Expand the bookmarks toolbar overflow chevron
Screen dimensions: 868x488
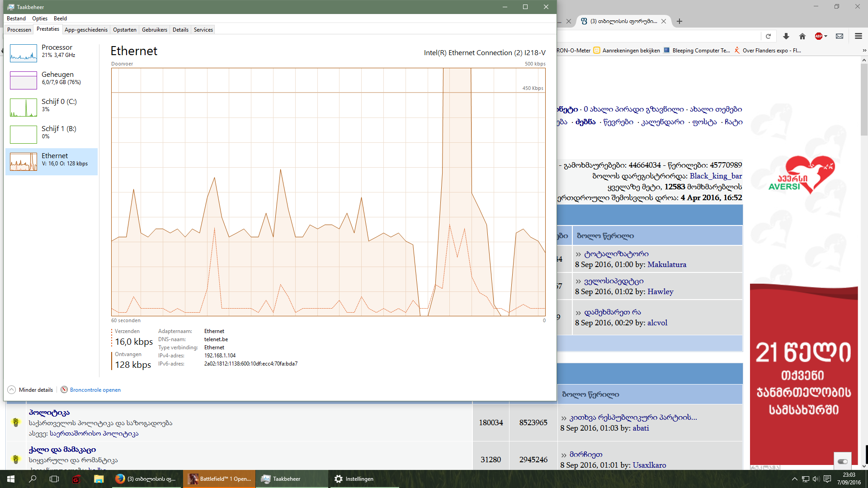[x=864, y=51]
